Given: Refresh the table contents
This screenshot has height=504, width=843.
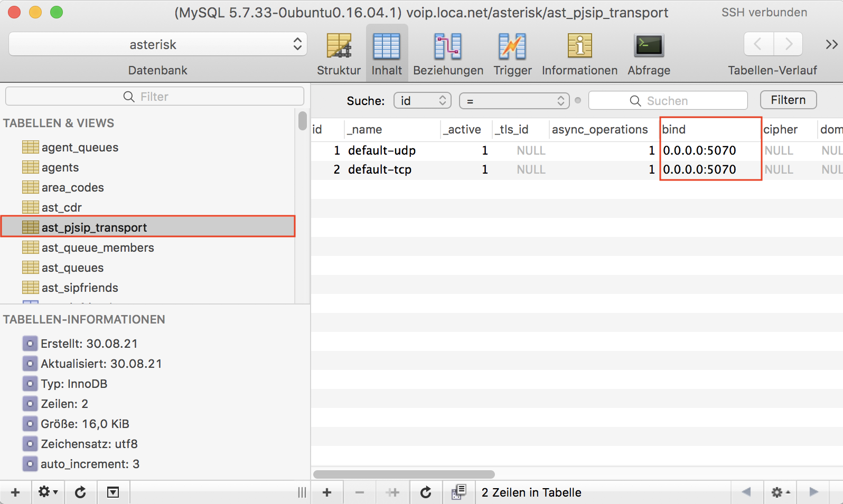Looking at the screenshot, I should (425, 492).
